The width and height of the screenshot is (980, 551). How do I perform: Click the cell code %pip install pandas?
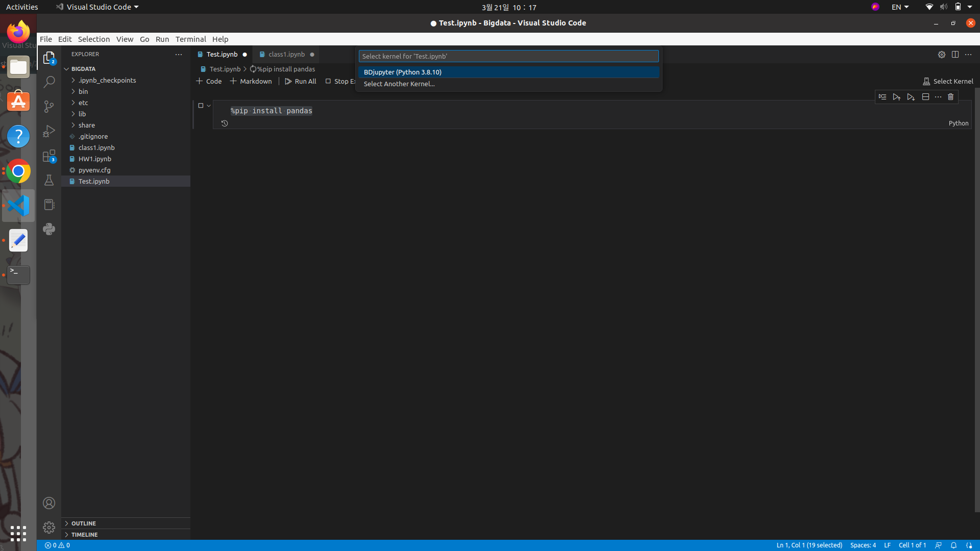point(272,111)
